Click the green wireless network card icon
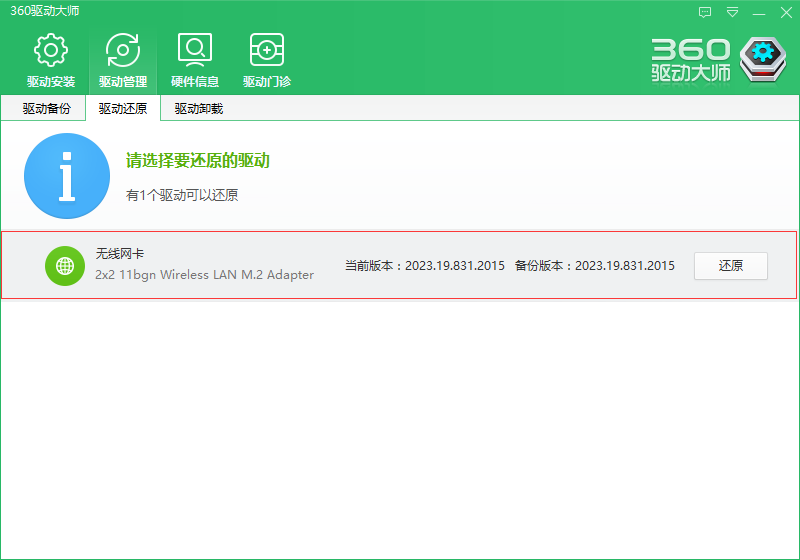 [x=65, y=265]
